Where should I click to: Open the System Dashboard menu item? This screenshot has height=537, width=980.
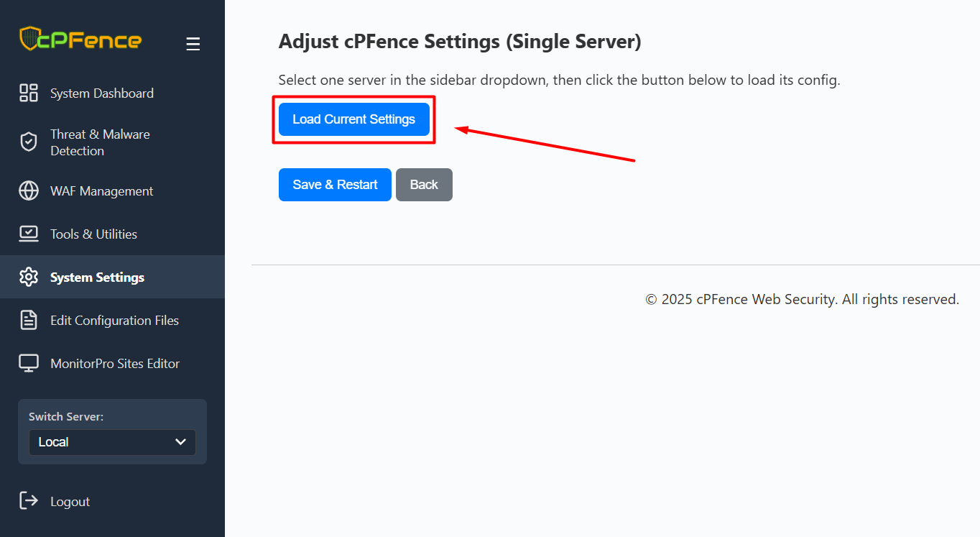click(x=102, y=93)
